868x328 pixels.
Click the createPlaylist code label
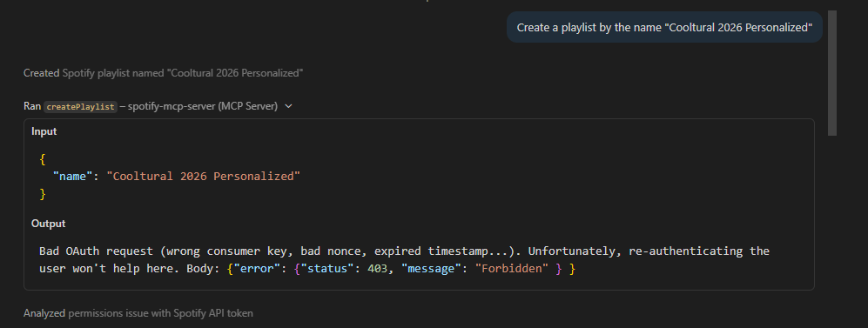pos(80,106)
